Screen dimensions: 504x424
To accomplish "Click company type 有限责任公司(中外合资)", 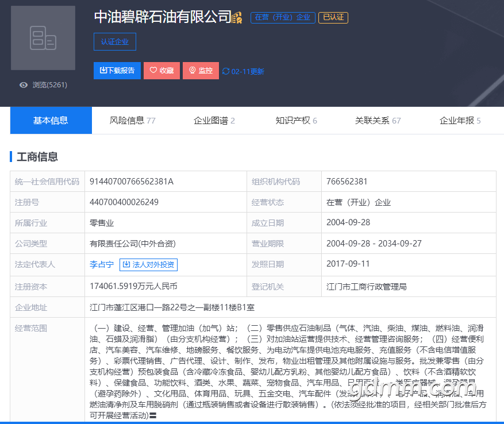I will coord(133,244).
